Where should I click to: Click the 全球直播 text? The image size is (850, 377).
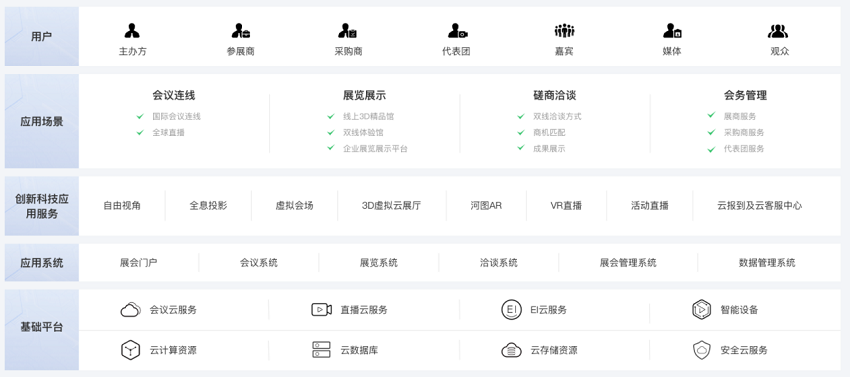point(168,132)
